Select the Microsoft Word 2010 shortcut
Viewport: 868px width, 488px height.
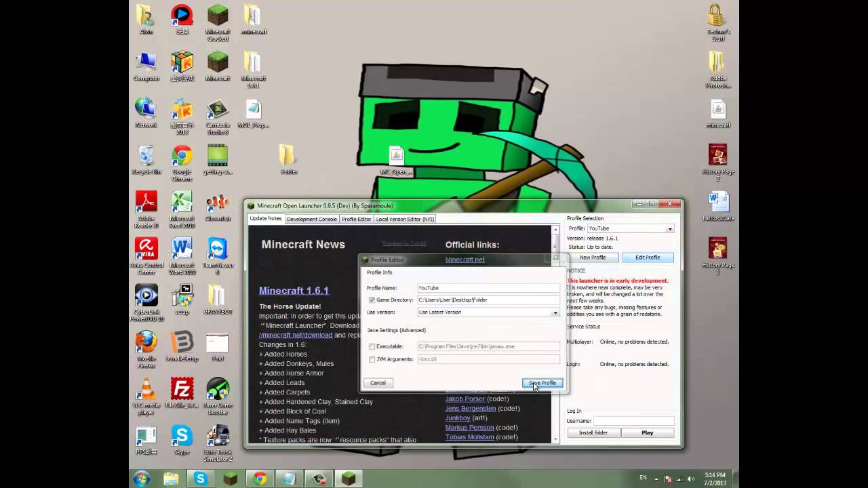[x=182, y=256]
